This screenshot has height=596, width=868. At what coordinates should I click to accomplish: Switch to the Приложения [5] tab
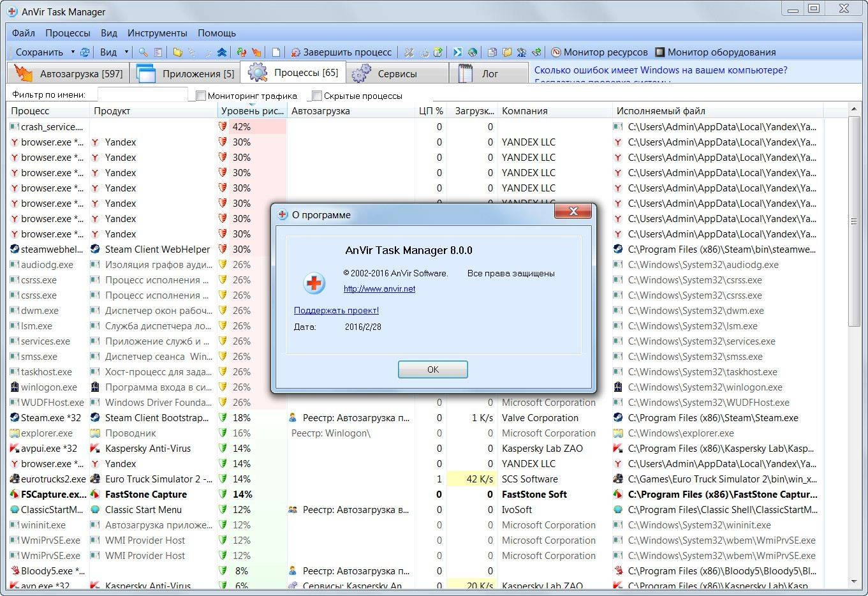[x=185, y=73]
